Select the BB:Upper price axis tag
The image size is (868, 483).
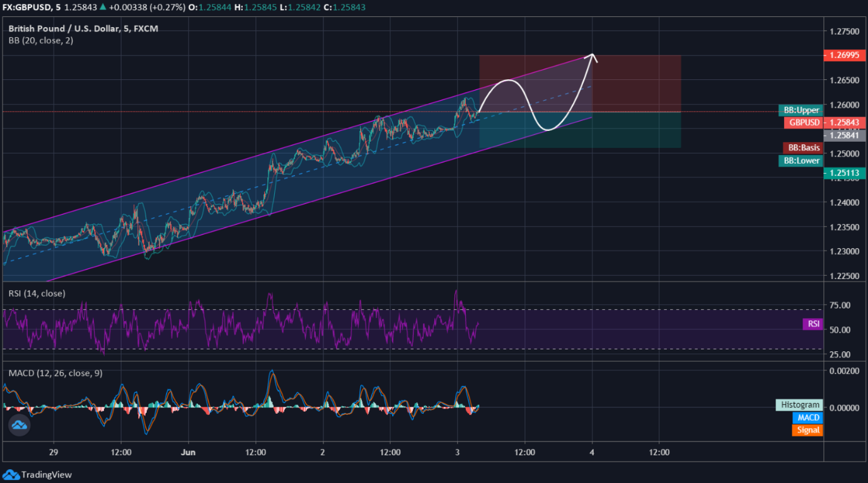point(801,110)
